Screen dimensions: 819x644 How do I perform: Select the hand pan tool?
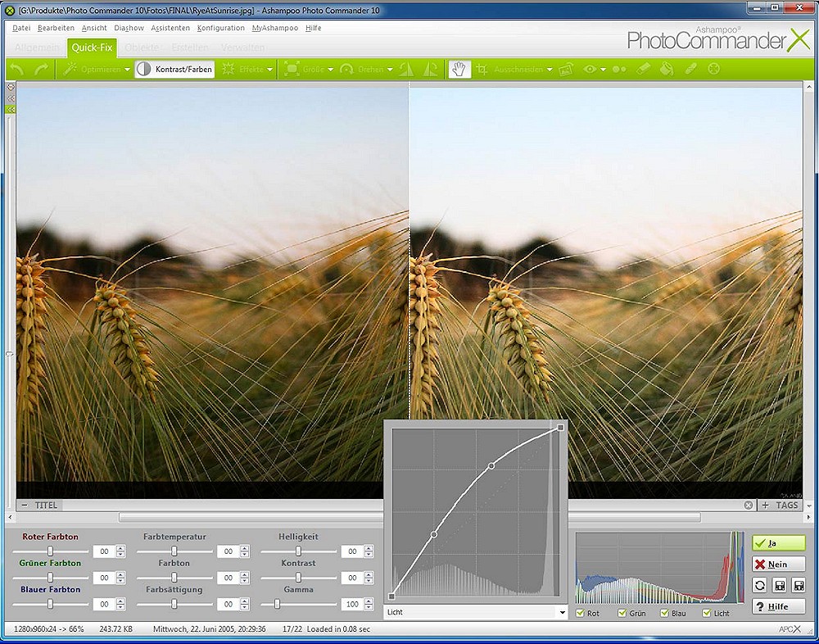[459, 70]
